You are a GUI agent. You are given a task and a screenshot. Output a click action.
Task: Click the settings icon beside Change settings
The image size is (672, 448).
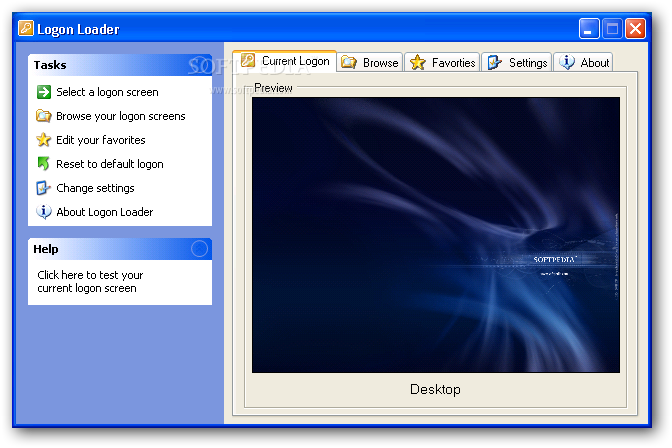pos(44,188)
